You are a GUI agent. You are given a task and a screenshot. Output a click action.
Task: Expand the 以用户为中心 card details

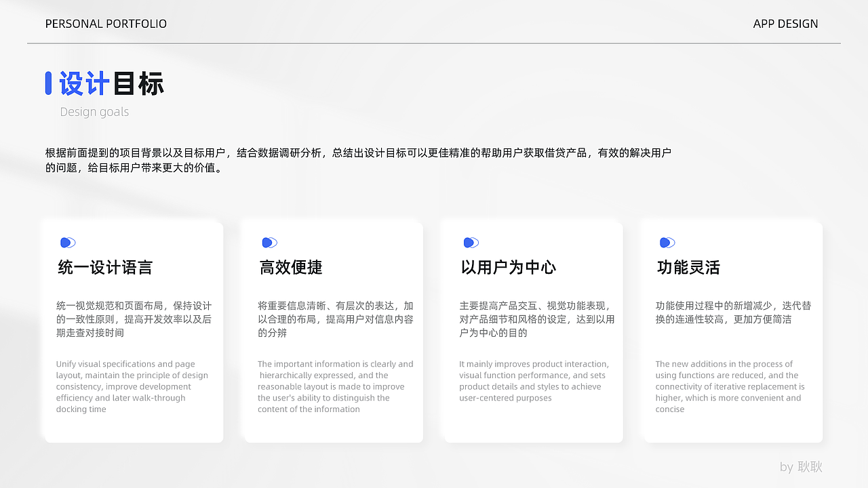click(x=531, y=331)
